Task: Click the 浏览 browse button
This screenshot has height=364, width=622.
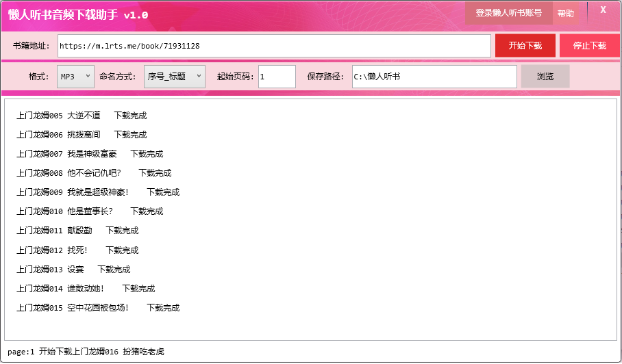Action: tap(545, 77)
